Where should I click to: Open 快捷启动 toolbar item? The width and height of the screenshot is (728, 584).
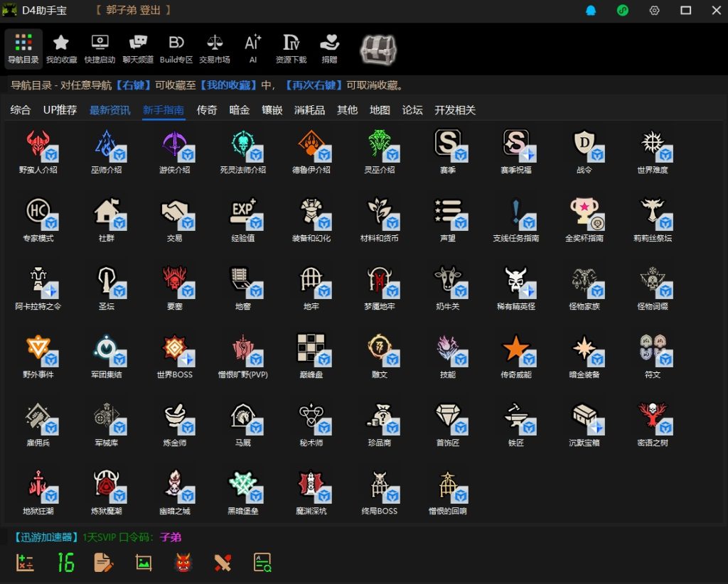tap(100, 48)
